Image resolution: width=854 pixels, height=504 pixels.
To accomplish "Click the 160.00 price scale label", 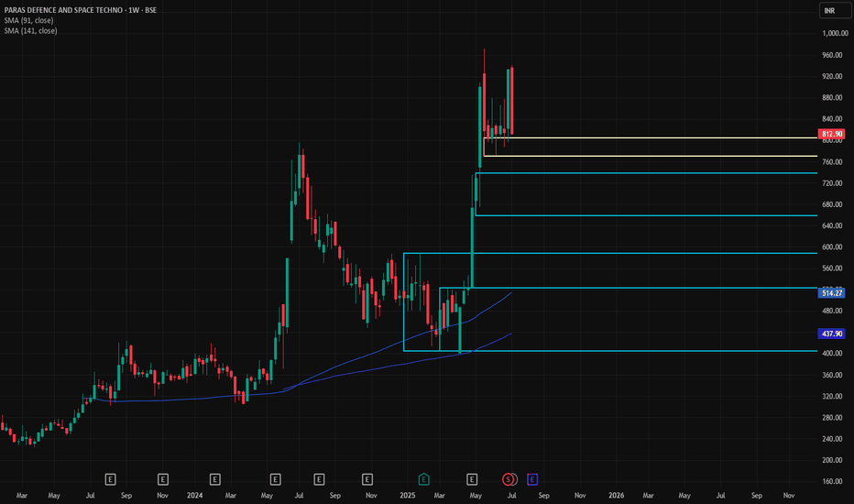I will tap(832, 481).
